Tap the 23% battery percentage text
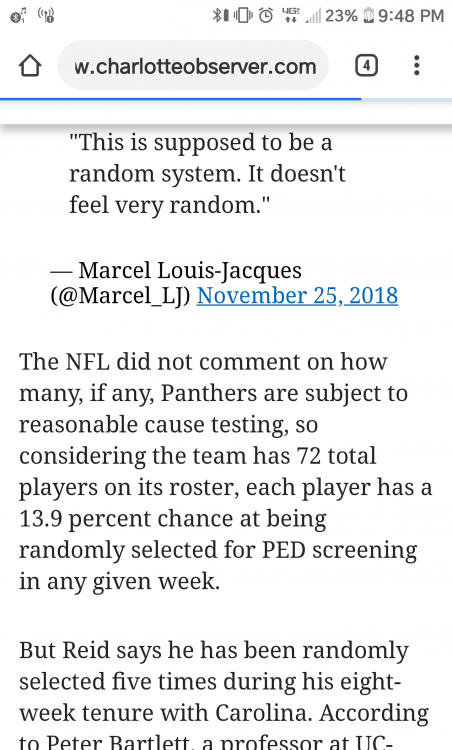Screen dimensions: 452x750 [x=341, y=16]
